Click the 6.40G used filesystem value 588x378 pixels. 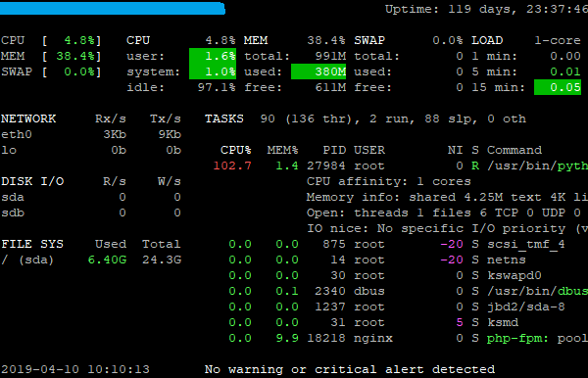(107, 260)
